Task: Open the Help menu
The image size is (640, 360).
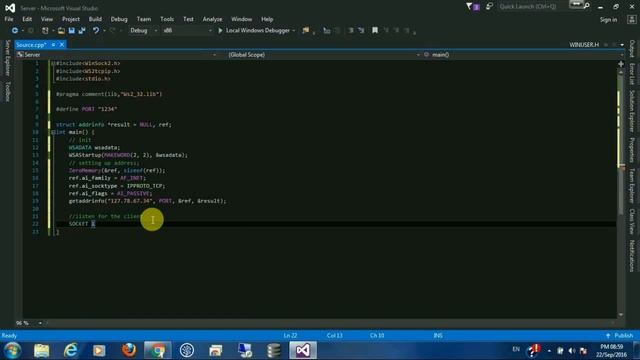Action: point(267,19)
